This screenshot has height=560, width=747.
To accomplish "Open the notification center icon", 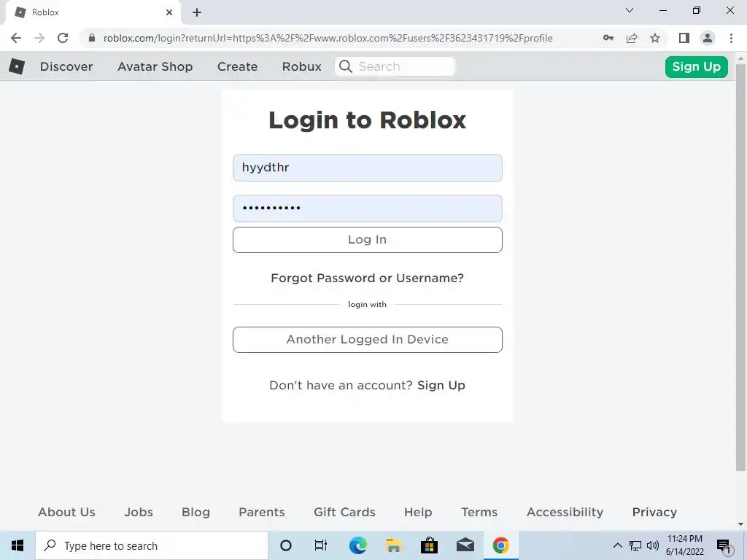I will click(x=724, y=546).
